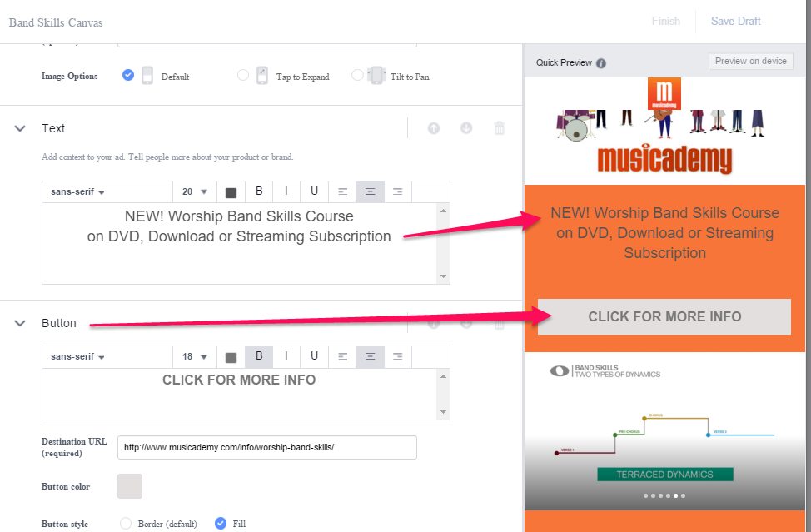This screenshot has width=811, height=532.
Task: Click the Destination URL field
Action: (x=267, y=447)
